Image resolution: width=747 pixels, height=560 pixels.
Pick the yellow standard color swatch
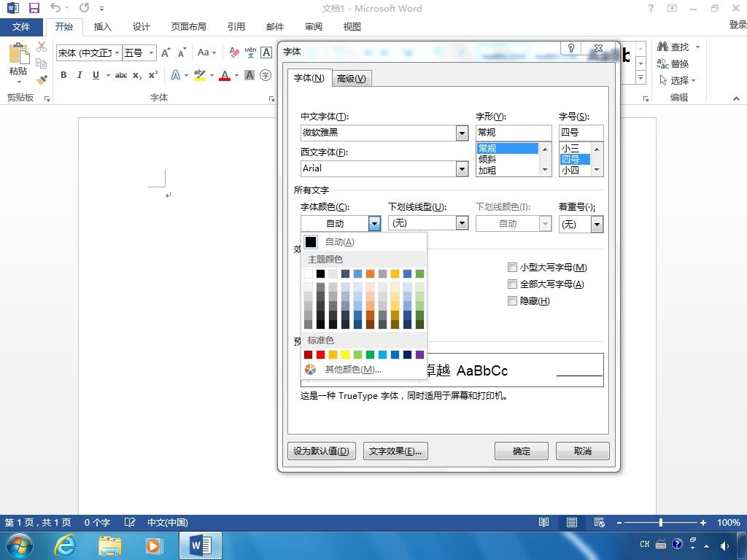coord(345,355)
